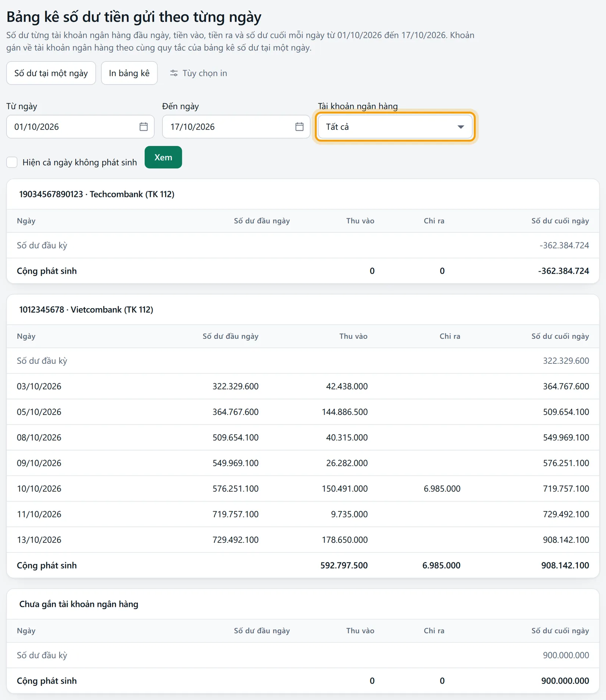The width and height of the screenshot is (606, 700).
Task: Select row dated 08/10/2026
Action: coord(303,437)
